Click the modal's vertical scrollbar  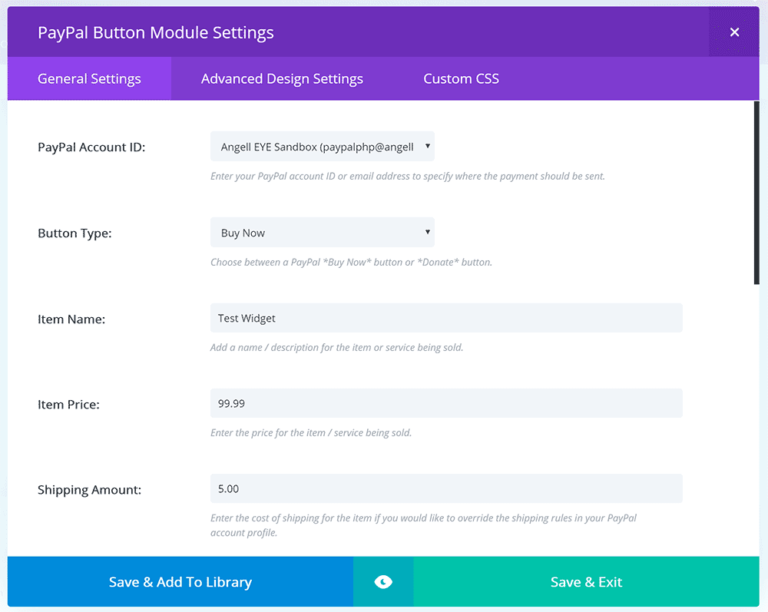[x=756, y=192]
